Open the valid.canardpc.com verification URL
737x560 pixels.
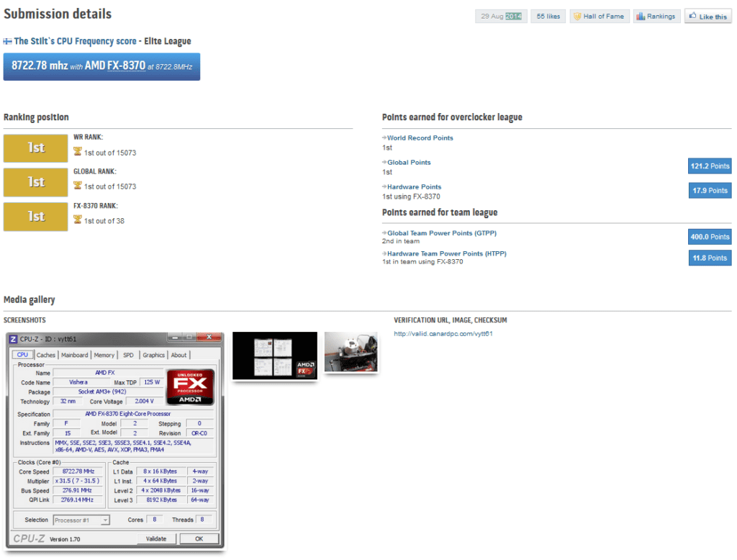tap(443, 334)
